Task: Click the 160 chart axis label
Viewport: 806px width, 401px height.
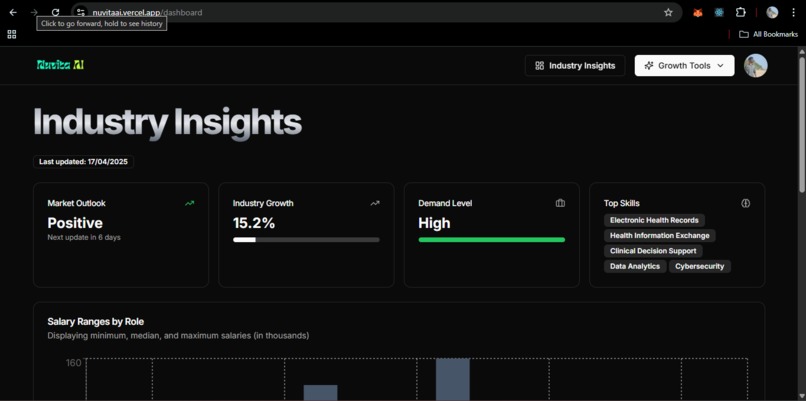Action: 74,363
